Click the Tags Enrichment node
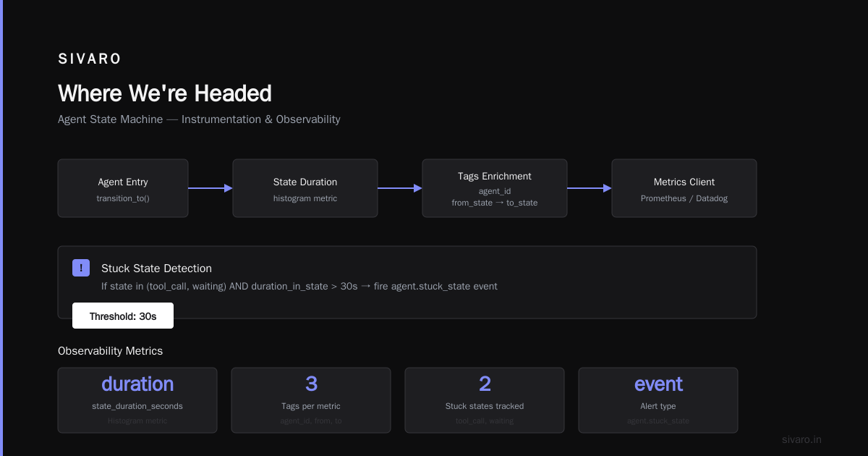The height and width of the screenshot is (456, 868). click(495, 188)
